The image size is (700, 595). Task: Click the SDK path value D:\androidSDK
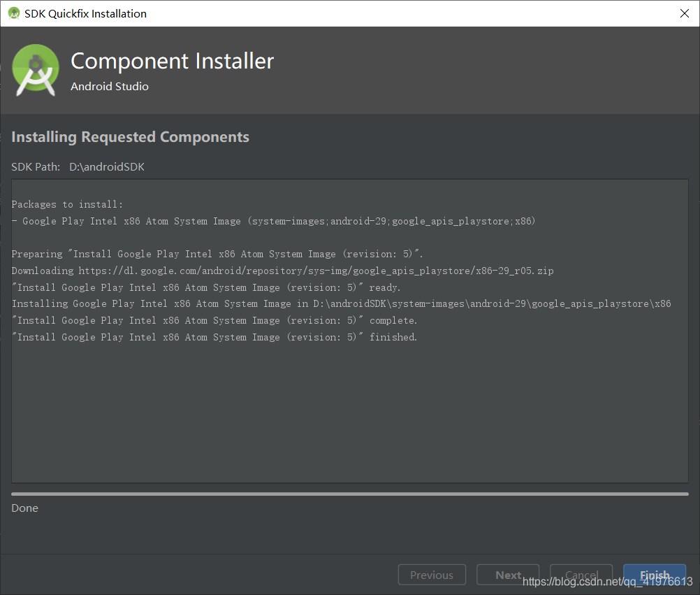(107, 166)
